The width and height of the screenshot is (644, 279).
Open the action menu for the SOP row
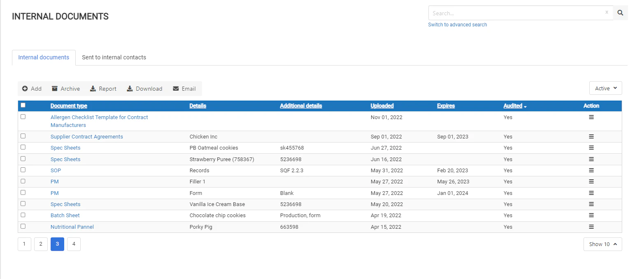tap(591, 170)
